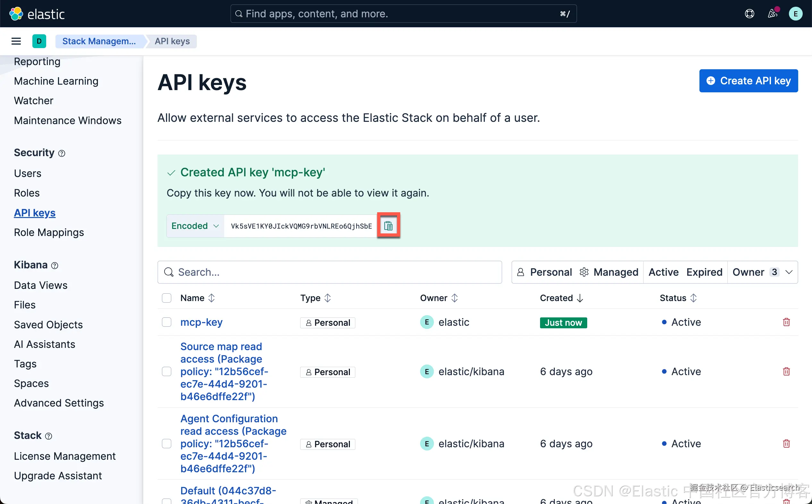Screen dimensions: 812x504
Task: Focus the API keys Search field
Action: point(333,272)
